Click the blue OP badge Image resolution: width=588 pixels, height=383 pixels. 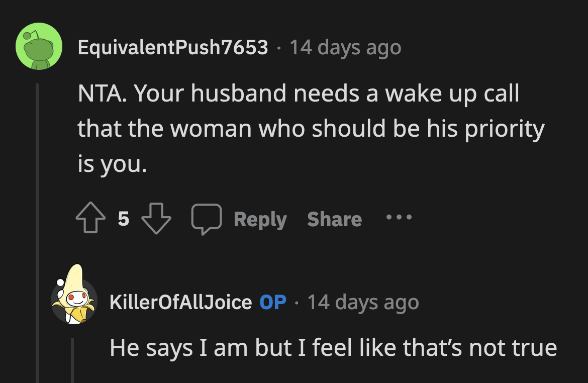tap(273, 302)
